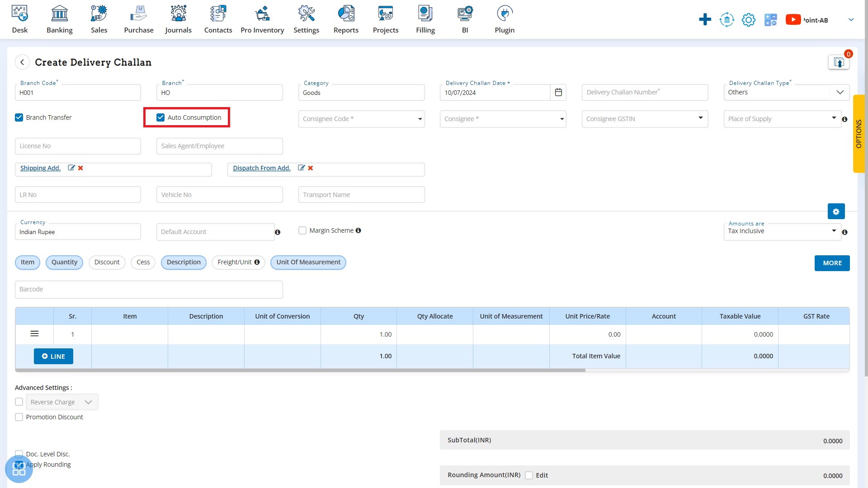Disable the Auto Consumption checkbox

(160, 117)
